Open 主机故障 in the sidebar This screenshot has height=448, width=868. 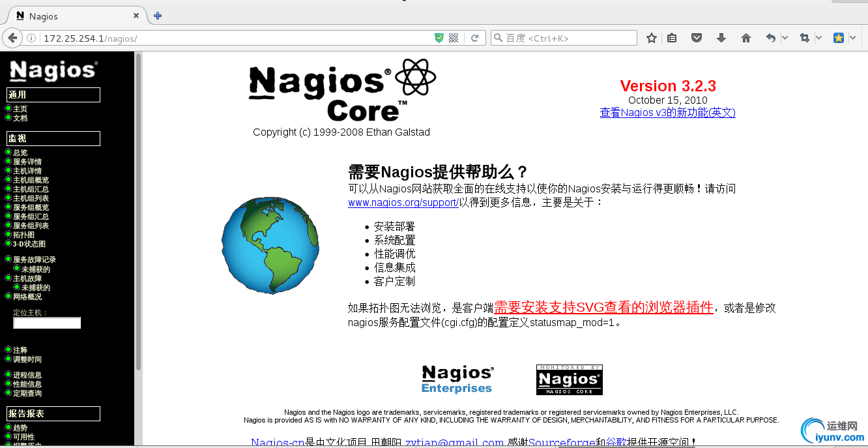click(x=27, y=278)
